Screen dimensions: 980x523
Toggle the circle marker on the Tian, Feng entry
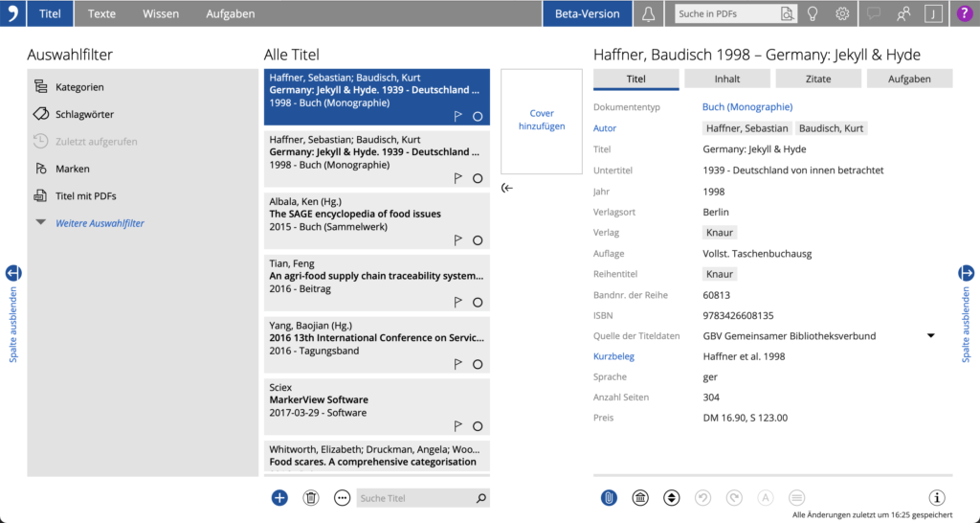point(478,303)
